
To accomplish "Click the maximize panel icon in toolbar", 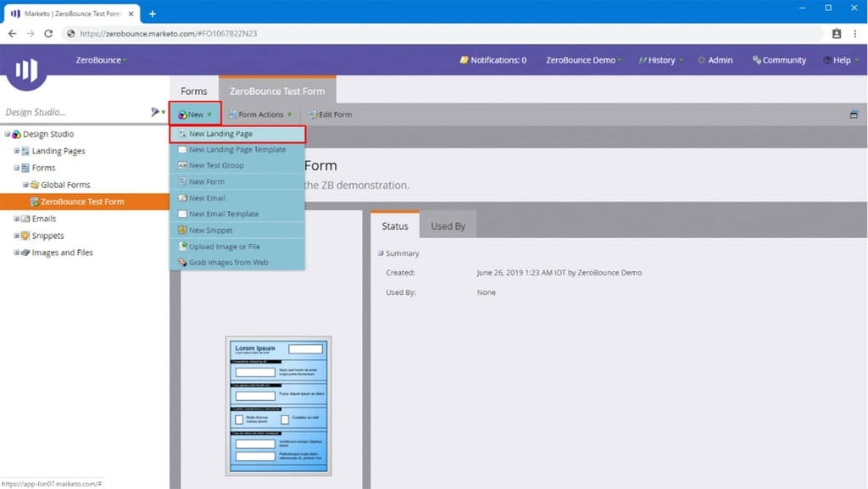I will pos(854,114).
